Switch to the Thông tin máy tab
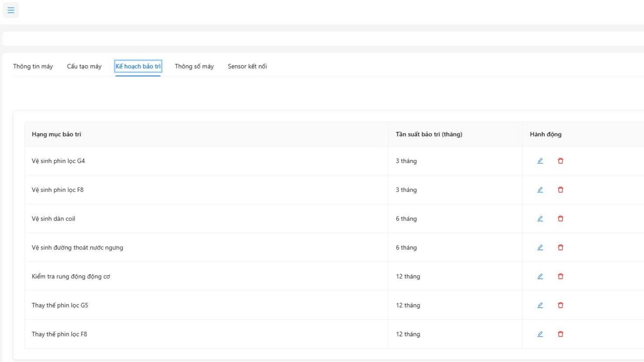 33,66
